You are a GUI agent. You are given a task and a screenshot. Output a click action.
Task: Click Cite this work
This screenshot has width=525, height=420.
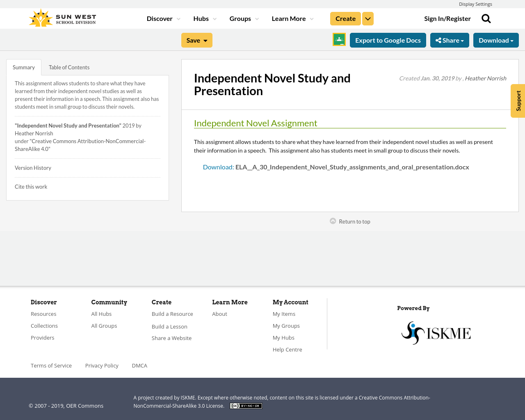coord(31,186)
